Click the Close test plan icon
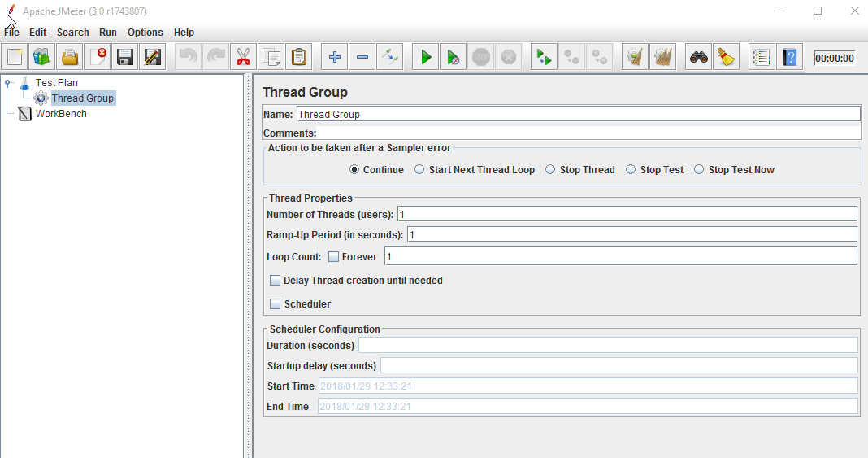The image size is (868, 458). [x=98, y=57]
